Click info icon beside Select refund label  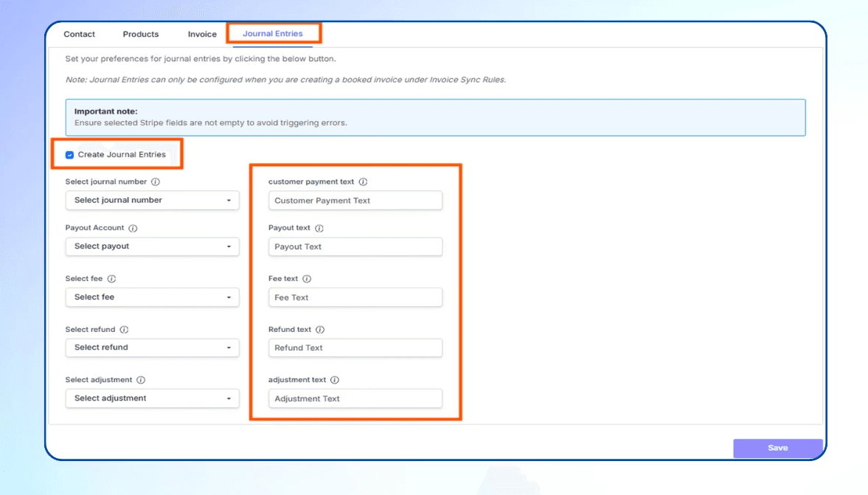(124, 330)
